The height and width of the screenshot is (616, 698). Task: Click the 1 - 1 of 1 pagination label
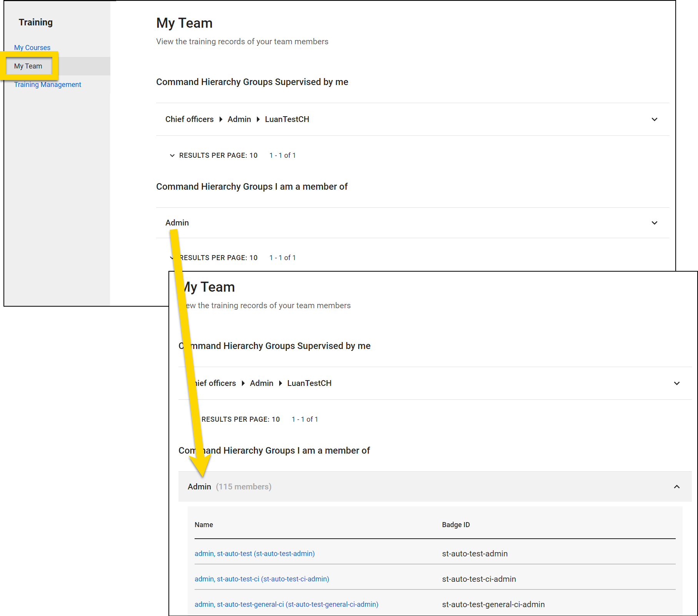point(283,155)
